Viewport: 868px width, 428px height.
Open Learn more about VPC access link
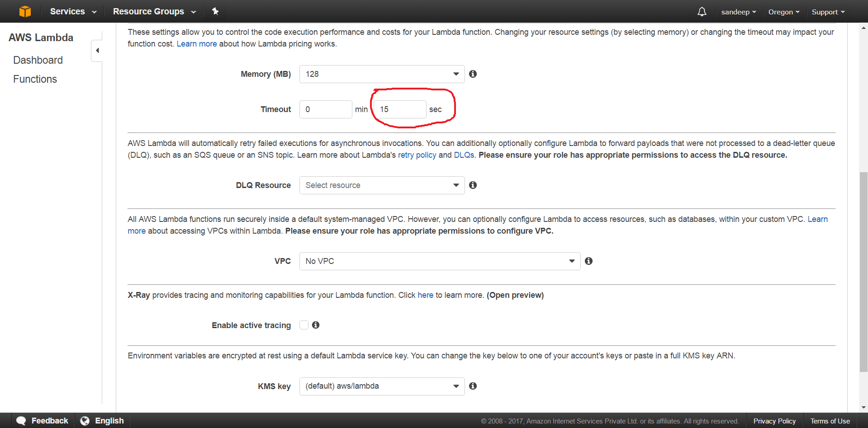point(817,219)
